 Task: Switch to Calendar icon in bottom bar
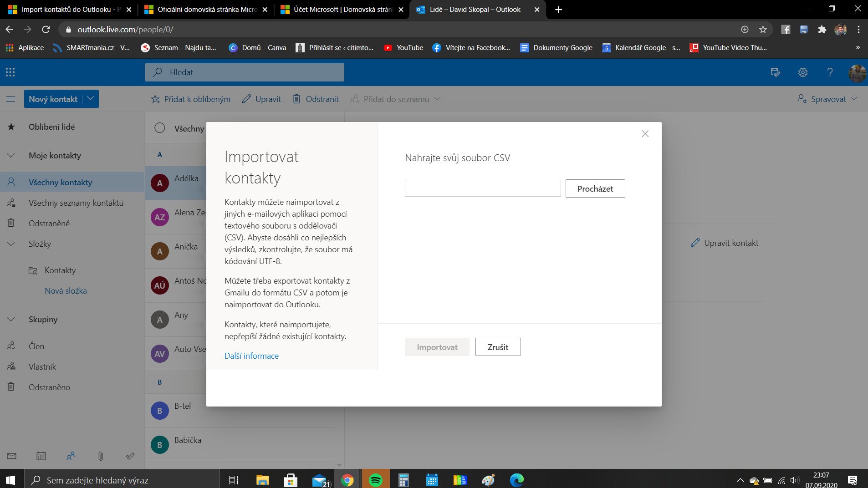coord(41,456)
